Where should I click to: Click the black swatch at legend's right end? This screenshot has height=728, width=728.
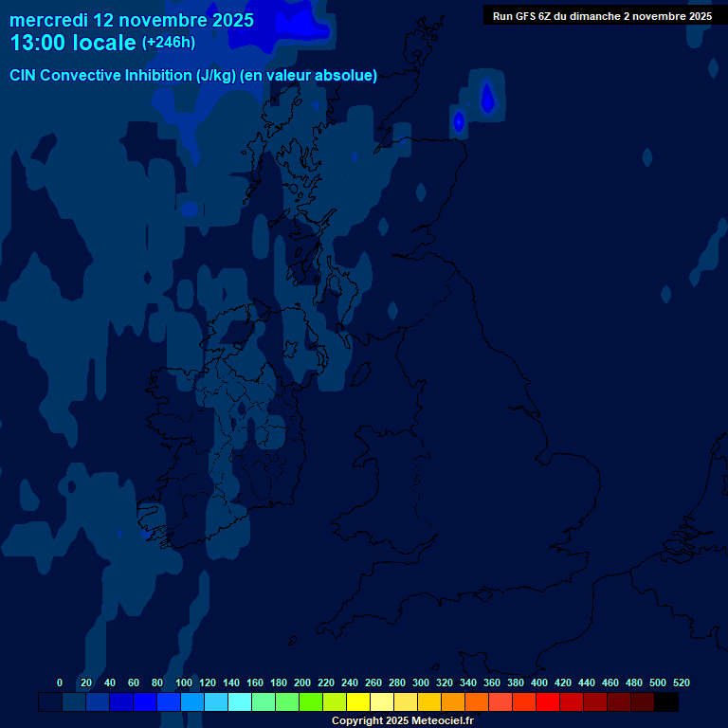click(666, 702)
